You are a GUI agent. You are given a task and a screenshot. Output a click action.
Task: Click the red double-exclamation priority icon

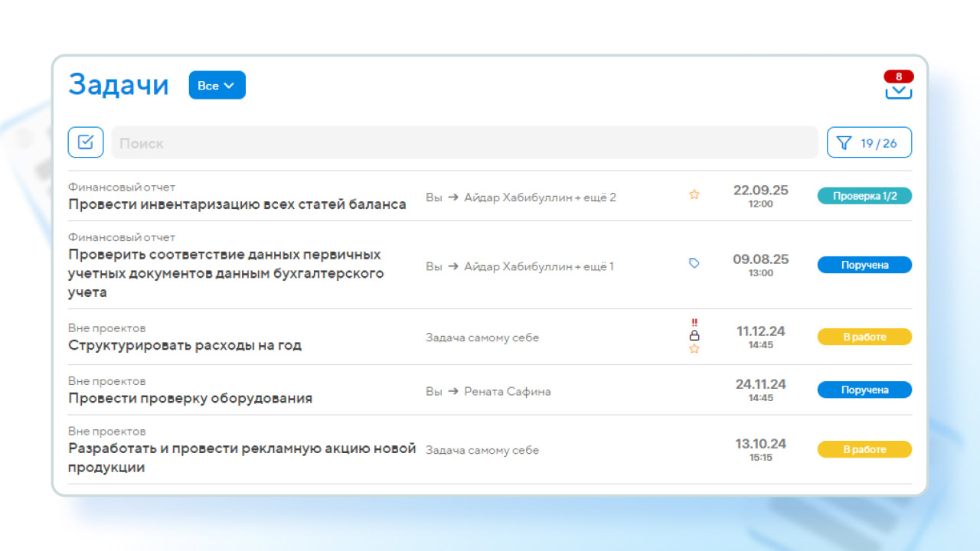coord(694,324)
